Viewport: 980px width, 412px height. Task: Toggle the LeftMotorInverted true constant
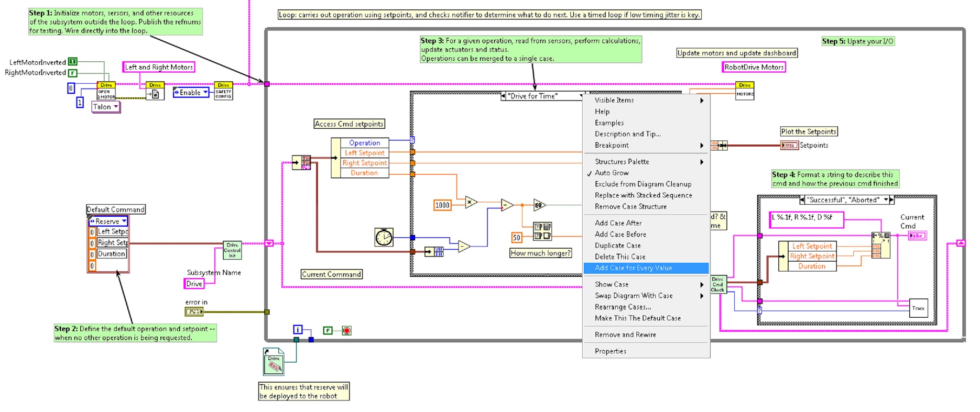coord(72,62)
